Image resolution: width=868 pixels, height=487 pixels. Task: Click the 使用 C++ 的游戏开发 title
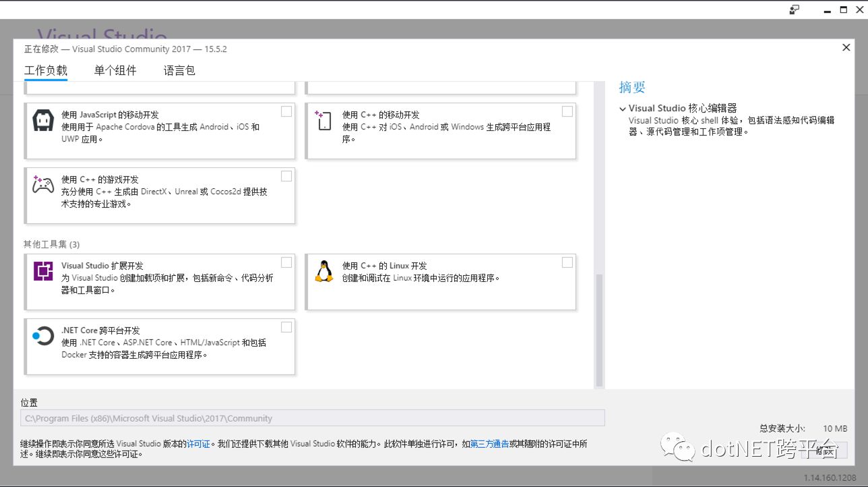coord(100,179)
